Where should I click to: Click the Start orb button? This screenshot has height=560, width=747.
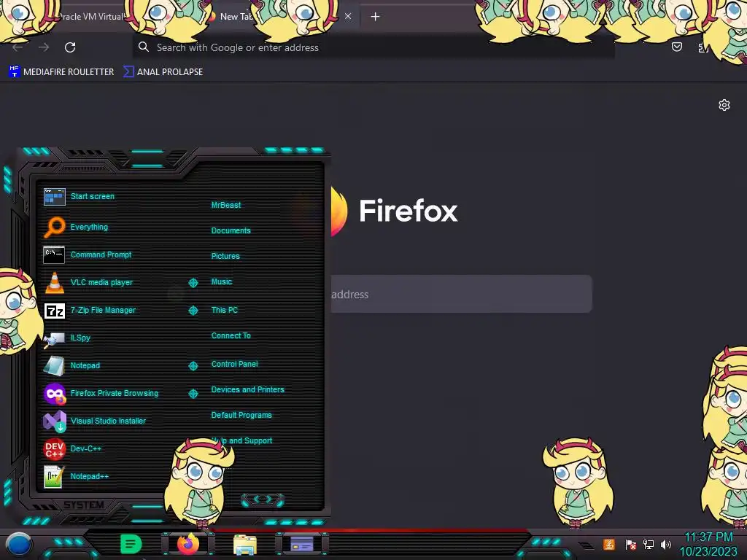18,544
